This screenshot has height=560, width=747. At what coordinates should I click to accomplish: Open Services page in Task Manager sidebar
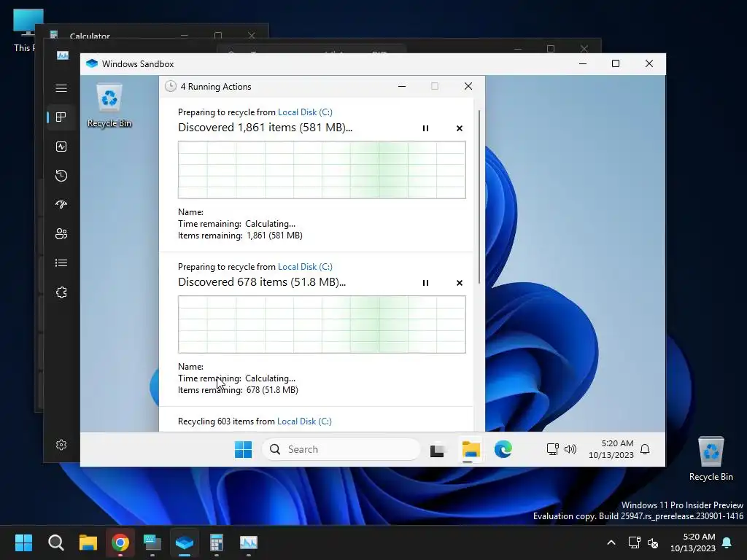pos(61,292)
